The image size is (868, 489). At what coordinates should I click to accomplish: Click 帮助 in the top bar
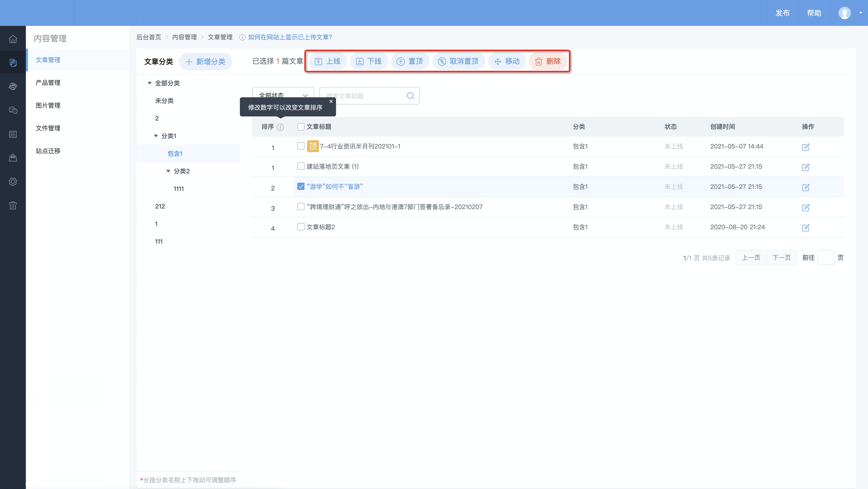point(814,13)
